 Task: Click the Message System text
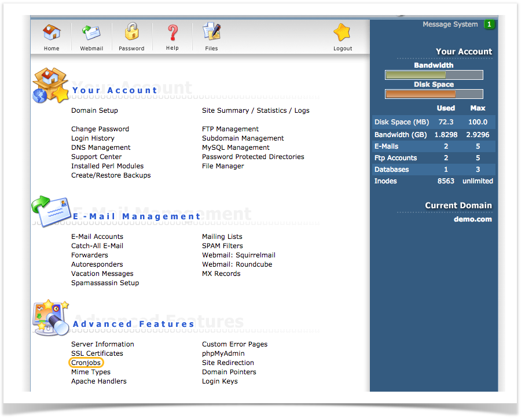pos(450,24)
